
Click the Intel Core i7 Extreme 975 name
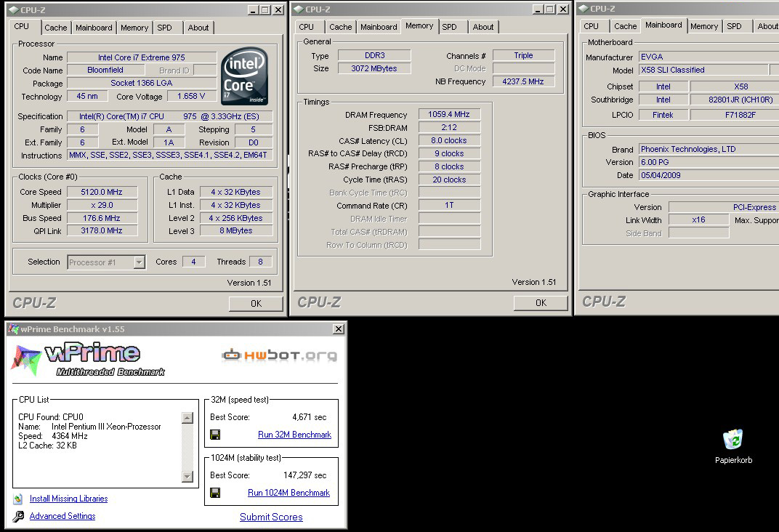(142, 57)
